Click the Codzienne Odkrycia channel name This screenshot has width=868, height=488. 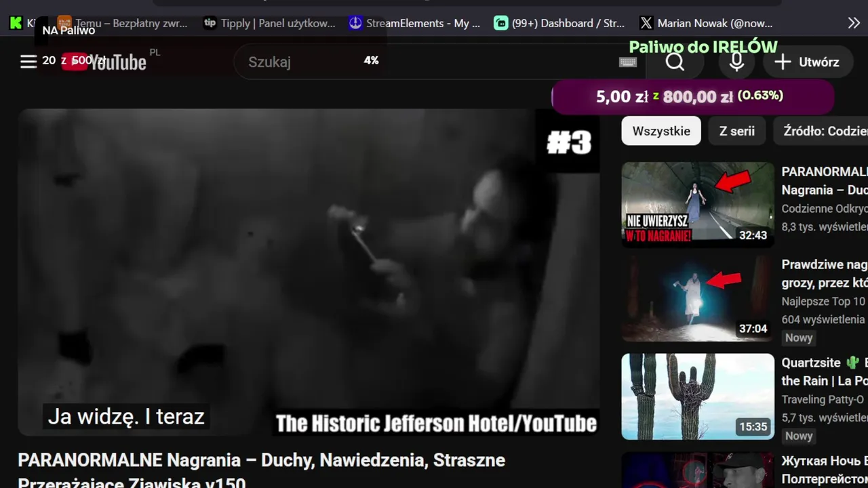(x=825, y=209)
